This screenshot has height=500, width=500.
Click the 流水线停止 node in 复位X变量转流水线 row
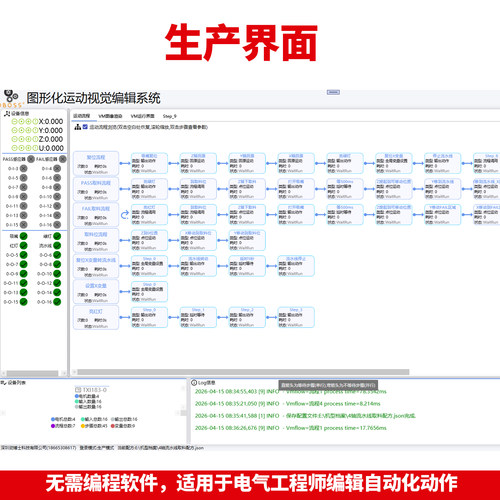click(296, 266)
